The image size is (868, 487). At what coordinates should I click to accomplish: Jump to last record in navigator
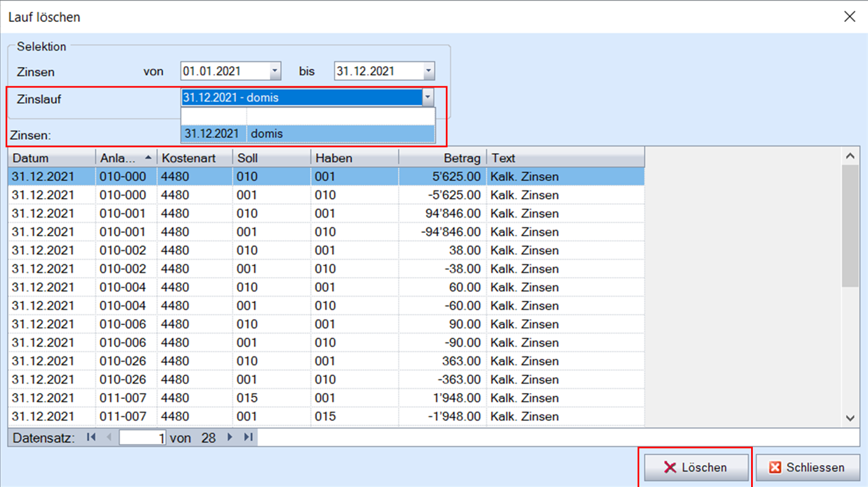(x=249, y=437)
